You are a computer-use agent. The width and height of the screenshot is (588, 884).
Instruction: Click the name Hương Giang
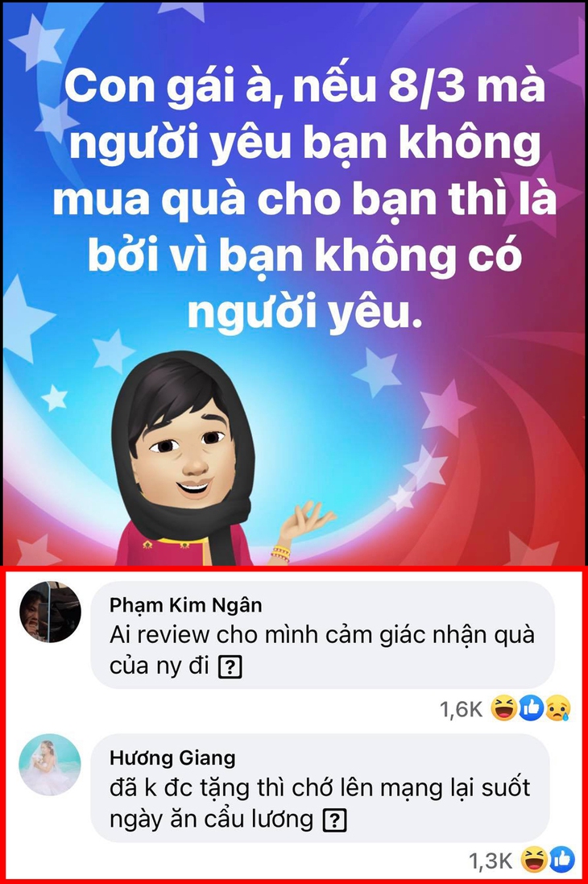tap(172, 757)
